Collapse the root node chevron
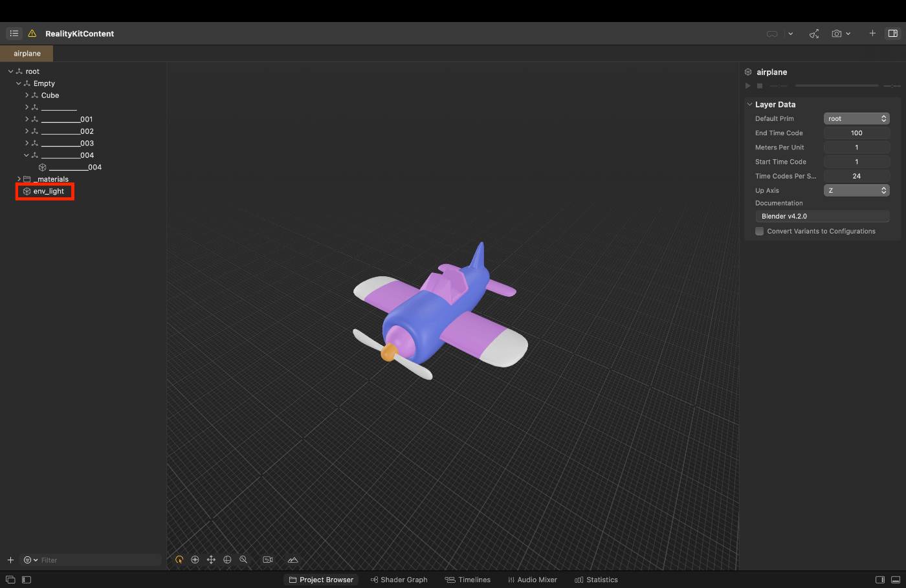This screenshot has height=588, width=906. tap(10, 72)
